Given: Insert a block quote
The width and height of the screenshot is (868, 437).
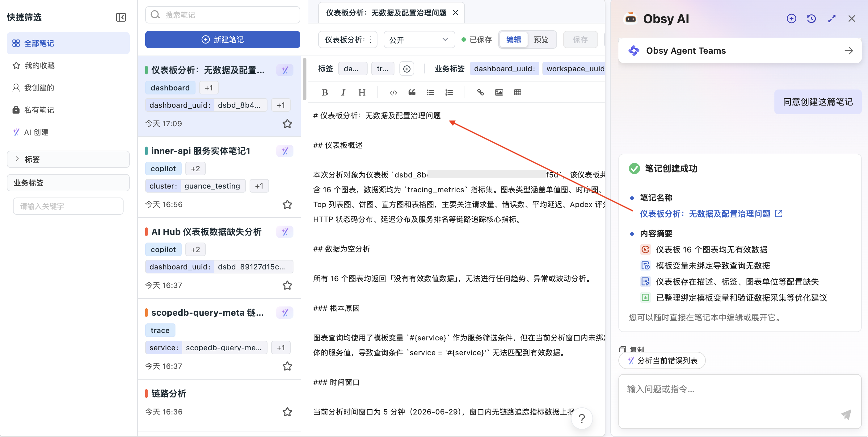Looking at the screenshot, I should click(412, 92).
